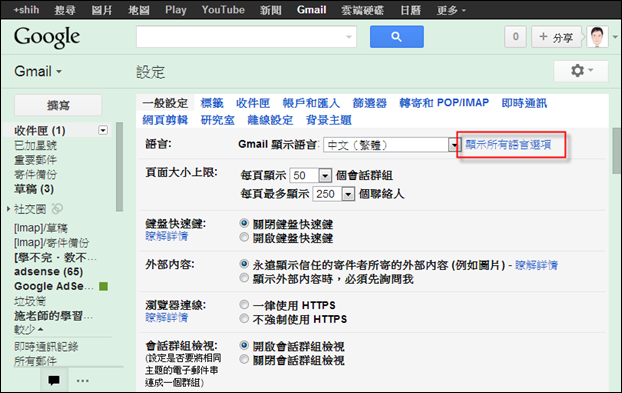Image resolution: width=622 pixels, height=393 pixels.
Task: Open [Imap]/寄件備份 label
Action: click(52, 243)
